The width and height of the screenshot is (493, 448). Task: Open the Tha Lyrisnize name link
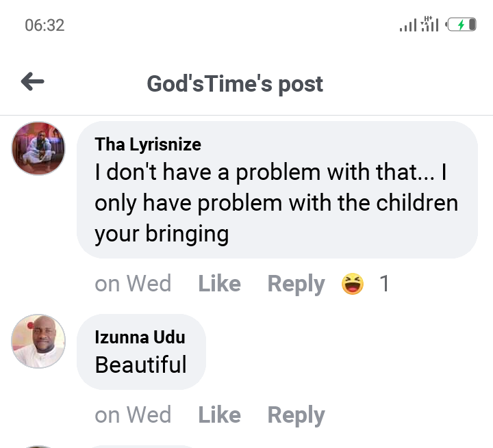pos(148,144)
